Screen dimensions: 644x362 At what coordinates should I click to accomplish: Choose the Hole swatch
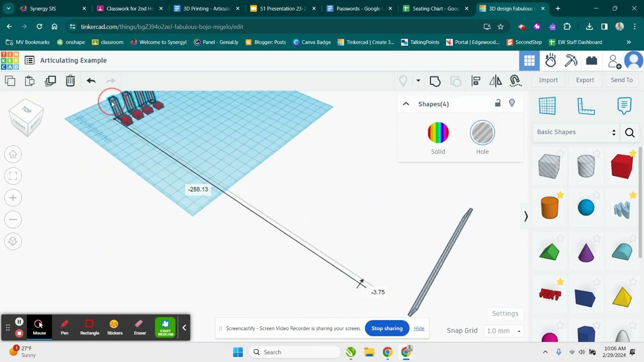coord(482,133)
